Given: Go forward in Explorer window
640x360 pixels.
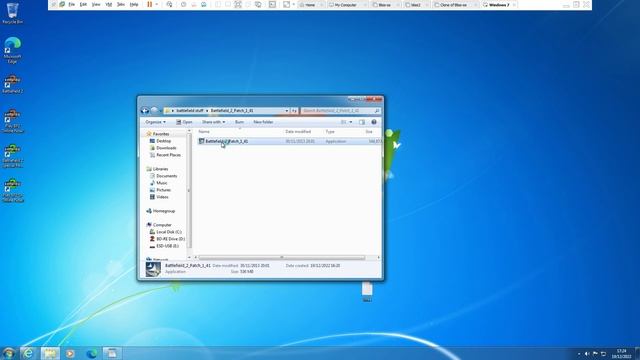Looking at the screenshot, I should coord(155,111).
